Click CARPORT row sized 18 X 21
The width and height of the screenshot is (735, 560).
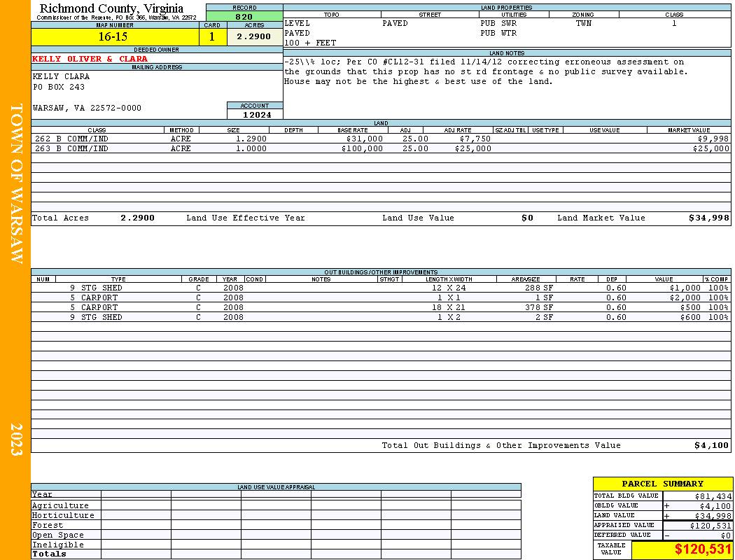(x=381, y=307)
